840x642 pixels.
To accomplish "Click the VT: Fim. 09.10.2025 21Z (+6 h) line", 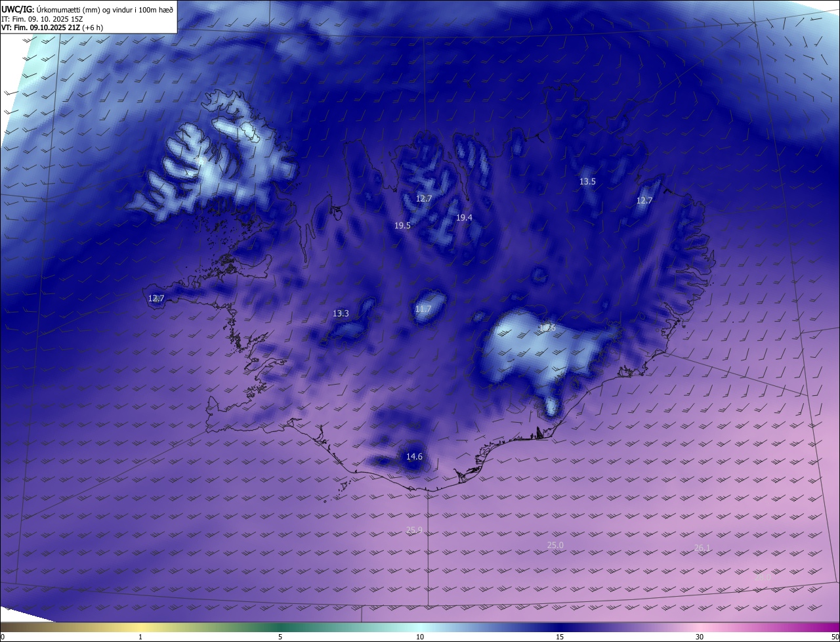I will (x=52, y=28).
